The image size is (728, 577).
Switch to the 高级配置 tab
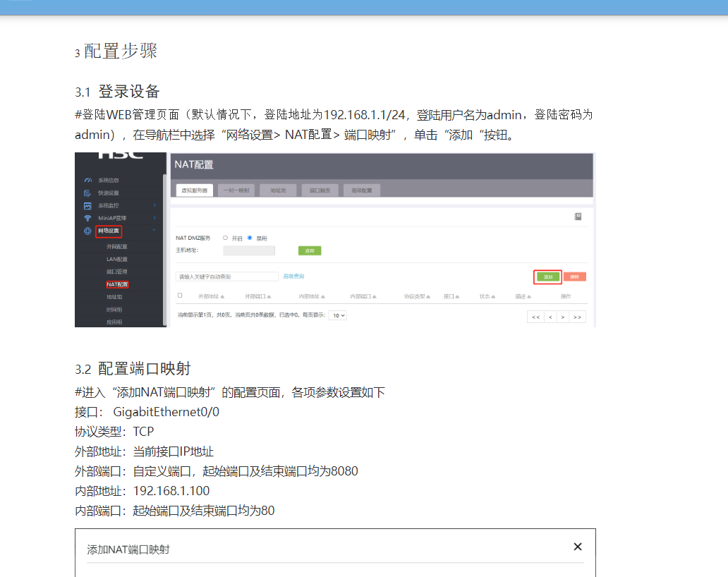tap(362, 190)
